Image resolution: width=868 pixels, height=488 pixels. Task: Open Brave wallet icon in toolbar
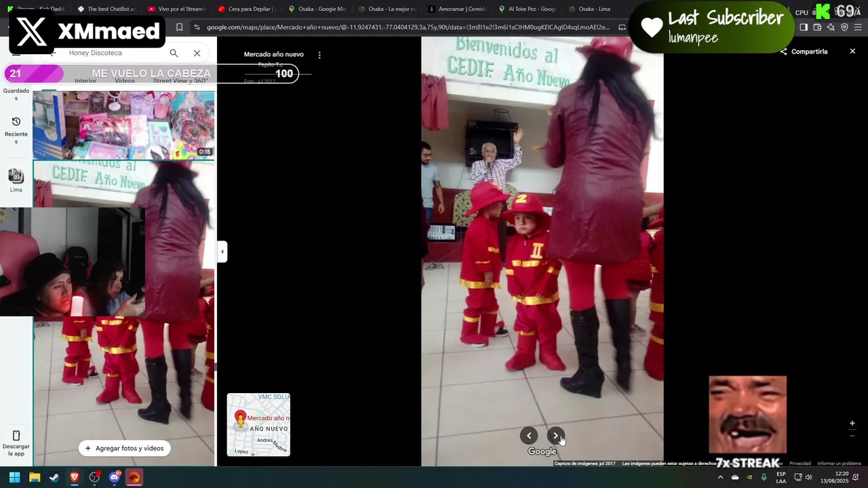point(817,27)
